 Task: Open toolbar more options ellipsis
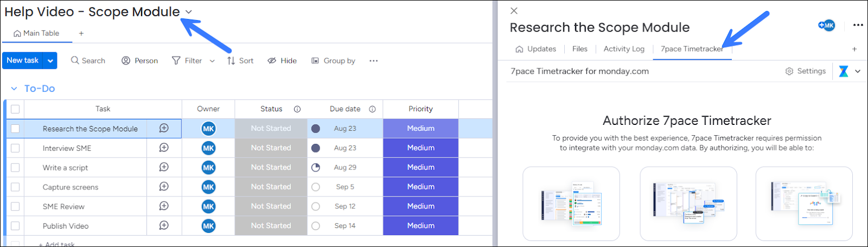(x=373, y=61)
